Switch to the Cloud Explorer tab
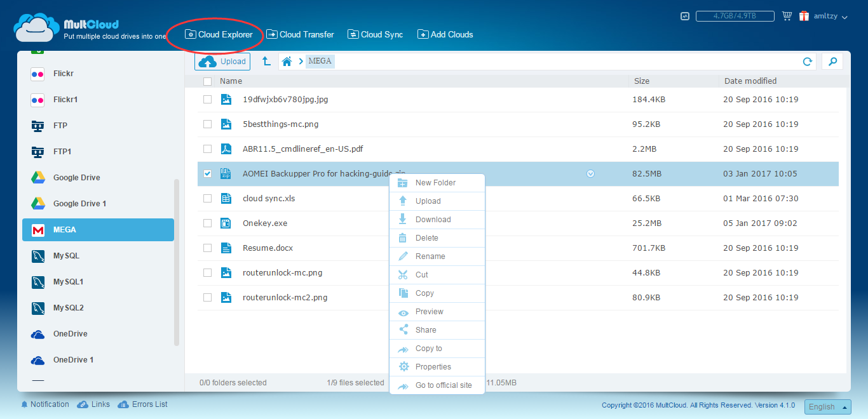This screenshot has width=868, height=419. (x=219, y=34)
